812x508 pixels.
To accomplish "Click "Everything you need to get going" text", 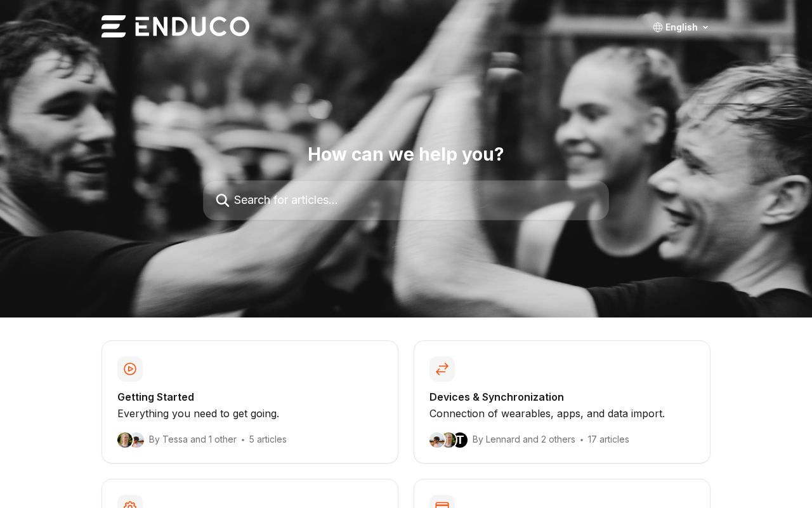I will [x=198, y=414].
